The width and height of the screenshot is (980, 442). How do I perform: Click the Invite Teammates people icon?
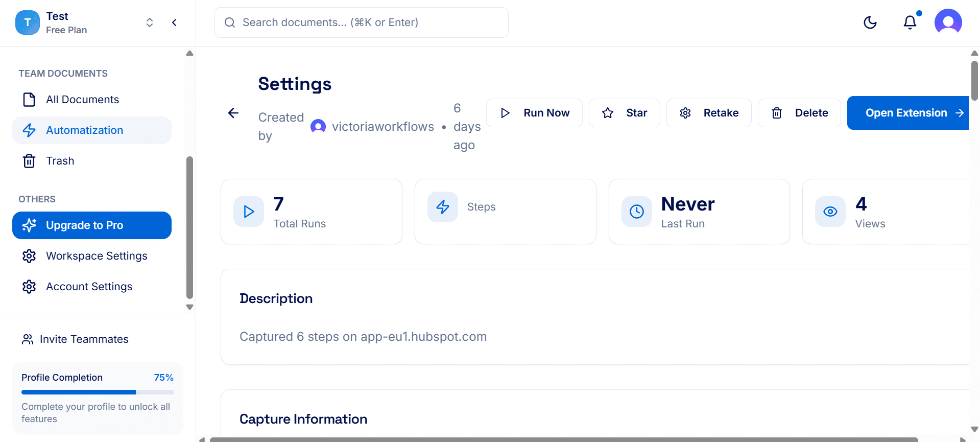pyautogui.click(x=28, y=339)
